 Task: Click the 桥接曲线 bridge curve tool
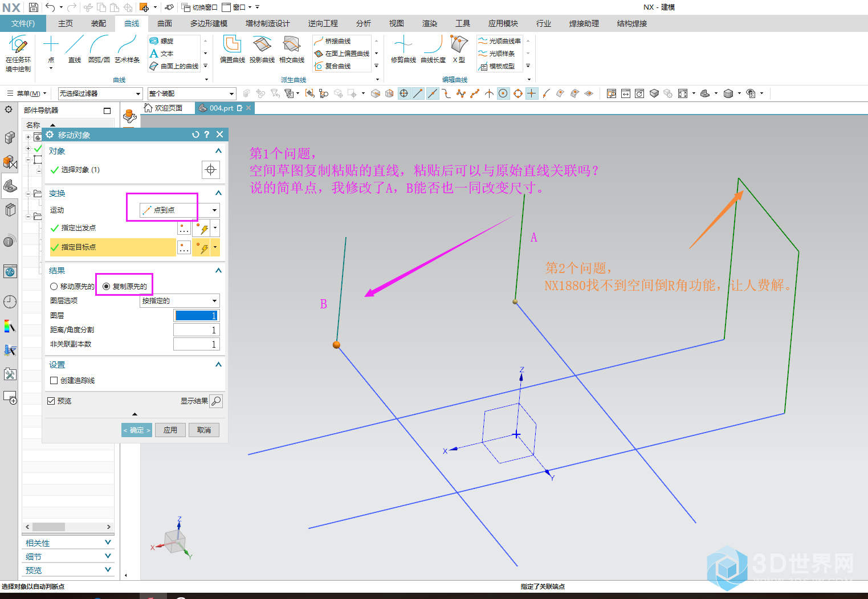[x=332, y=41]
